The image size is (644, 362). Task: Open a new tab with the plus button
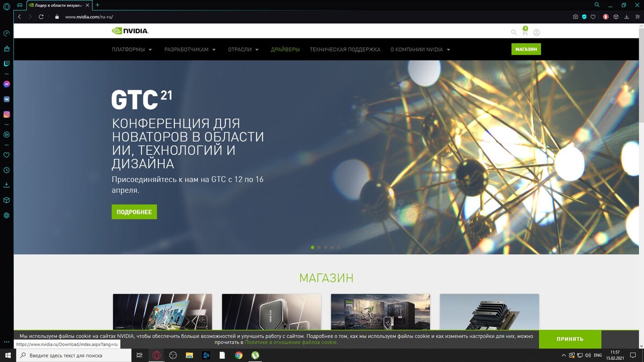point(97,5)
